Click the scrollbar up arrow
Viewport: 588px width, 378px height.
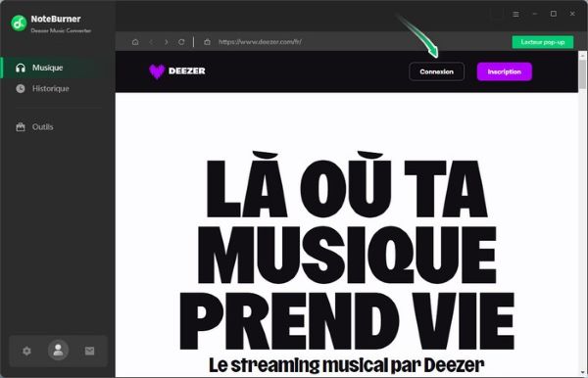[582, 56]
